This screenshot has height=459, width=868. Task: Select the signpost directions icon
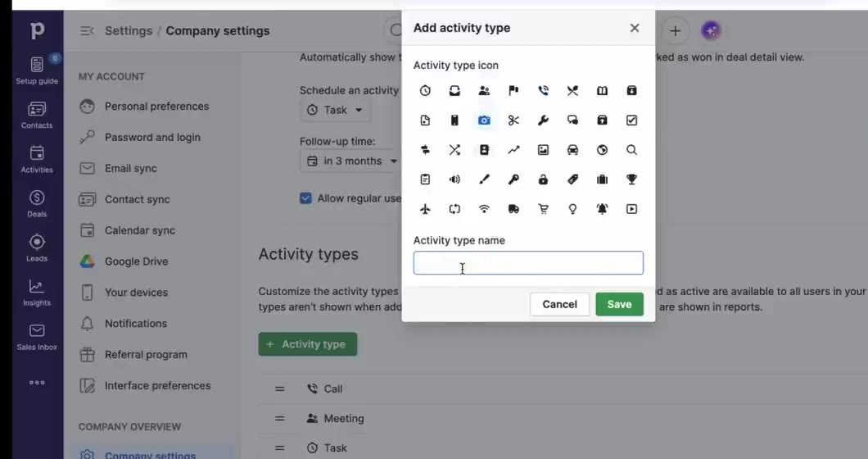[425, 150]
